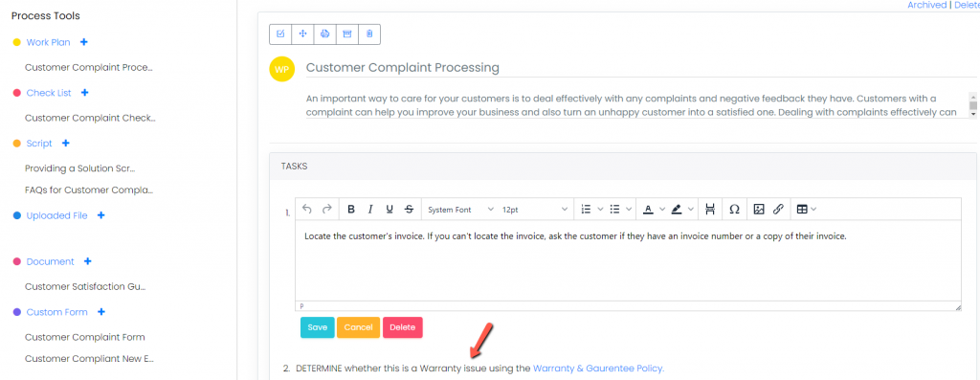Toggle bold formatting
The height and width of the screenshot is (380, 980).
pos(351,210)
